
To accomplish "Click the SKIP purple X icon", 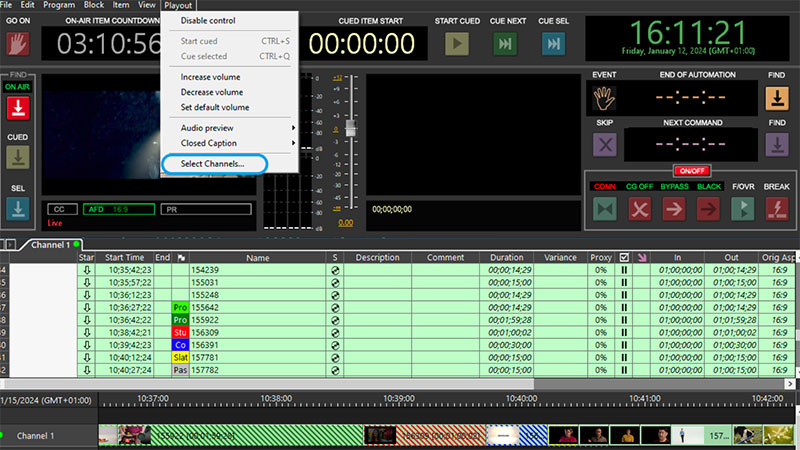I will [x=603, y=144].
